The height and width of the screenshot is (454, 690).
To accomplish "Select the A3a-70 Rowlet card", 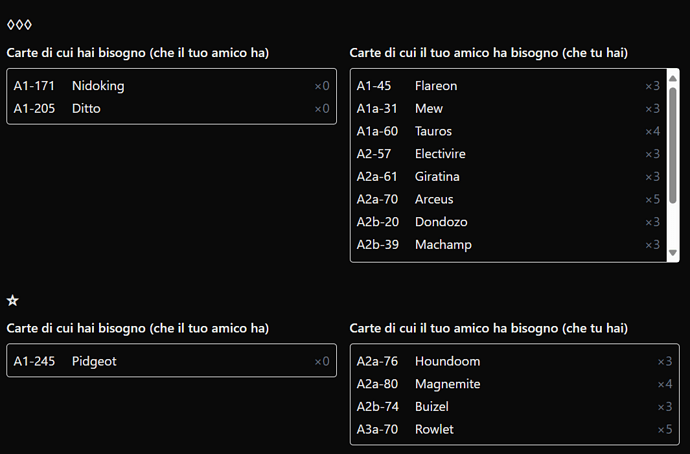I will tap(514, 429).
